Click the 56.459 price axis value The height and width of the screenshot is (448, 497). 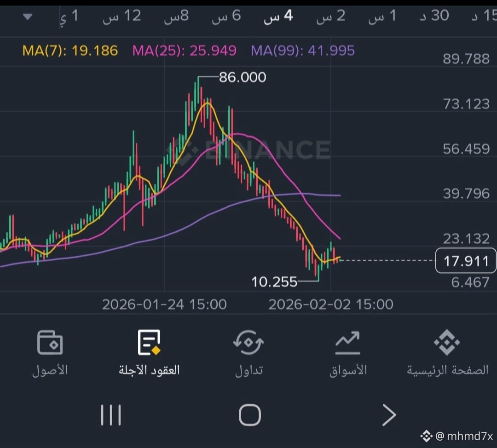coord(466,149)
